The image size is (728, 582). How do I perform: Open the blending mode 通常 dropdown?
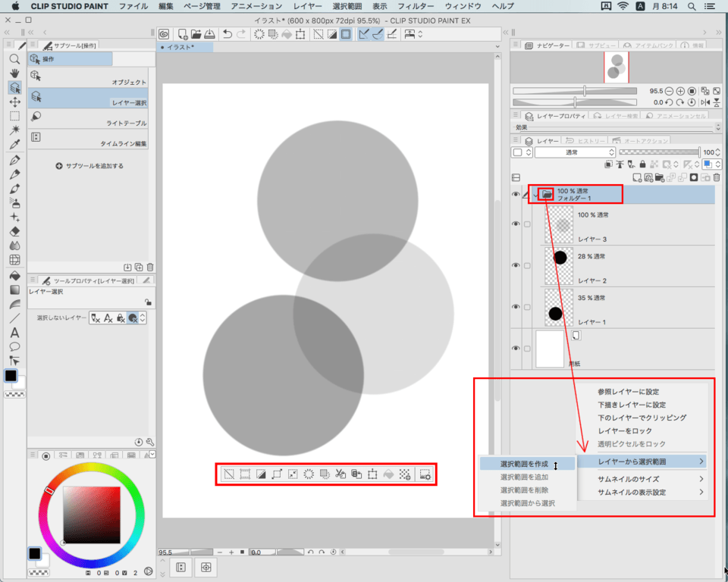click(575, 152)
